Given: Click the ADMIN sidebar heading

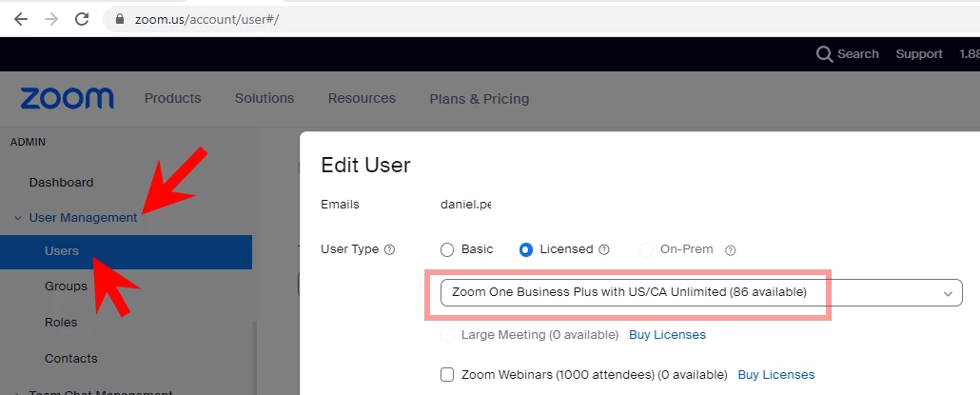Looking at the screenshot, I should (x=29, y=142).
